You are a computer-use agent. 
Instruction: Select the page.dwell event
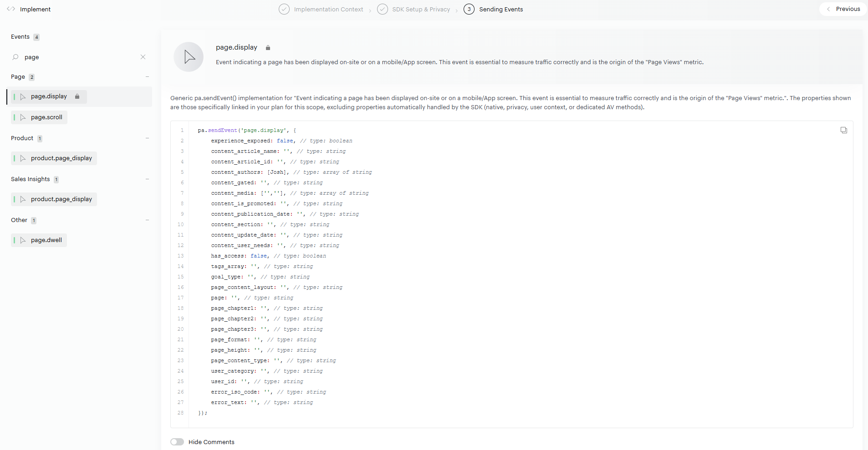pos(46,240)
